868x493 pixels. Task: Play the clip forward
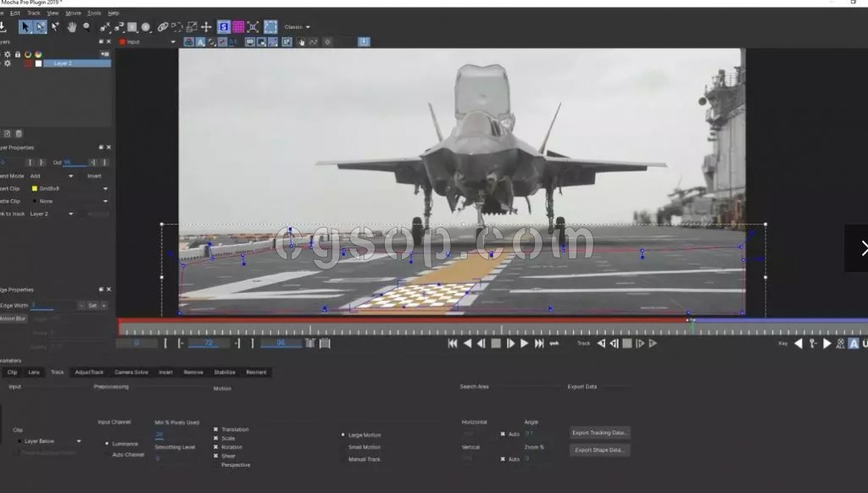click(524, 344)
